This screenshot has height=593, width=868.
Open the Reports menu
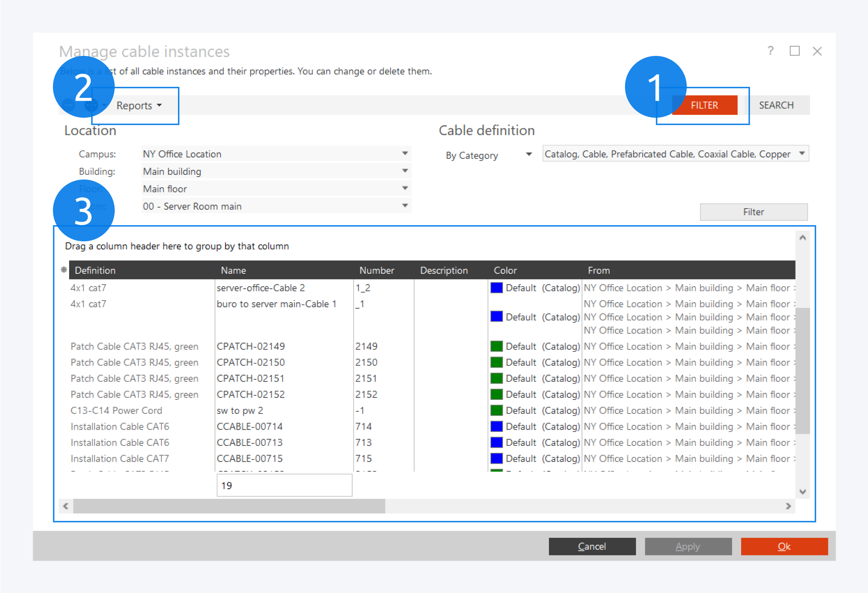[x=139, y=106]
